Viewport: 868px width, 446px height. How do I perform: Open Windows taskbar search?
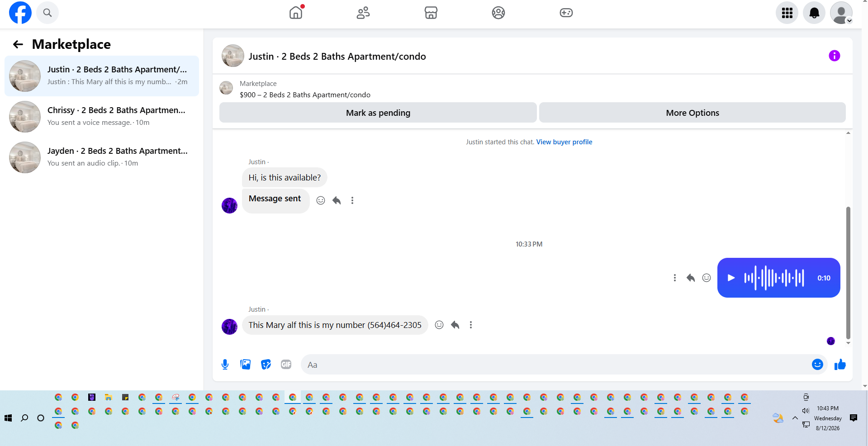pyautogui.click(x=24, y=418)
